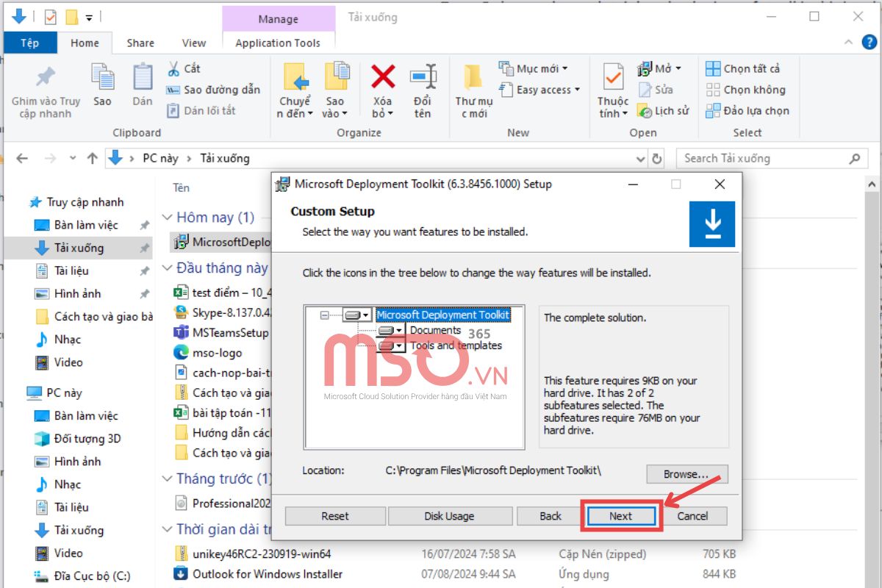
Task: Open the Chuyển đến (Move to) menu
Action: click(295, 90)
